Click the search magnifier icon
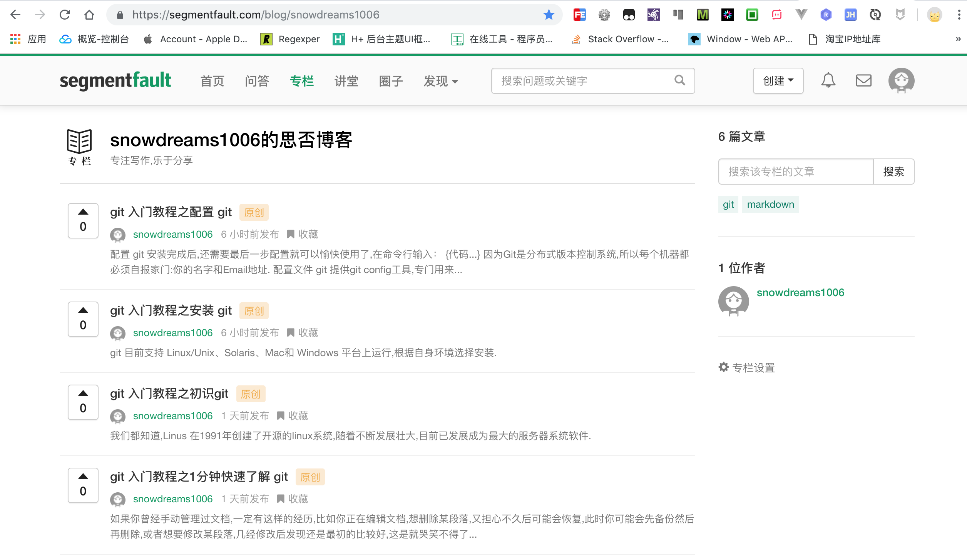Screen dimensions: 967x560 pyautogui.click(x=680, y=80)
